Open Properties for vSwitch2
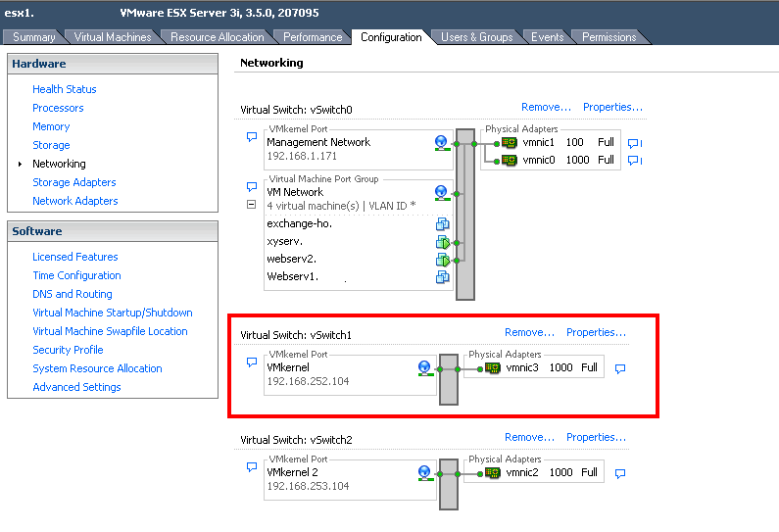The width and height of the screenshot is (779, 532). pyautogui.click(x=596, y=437)
